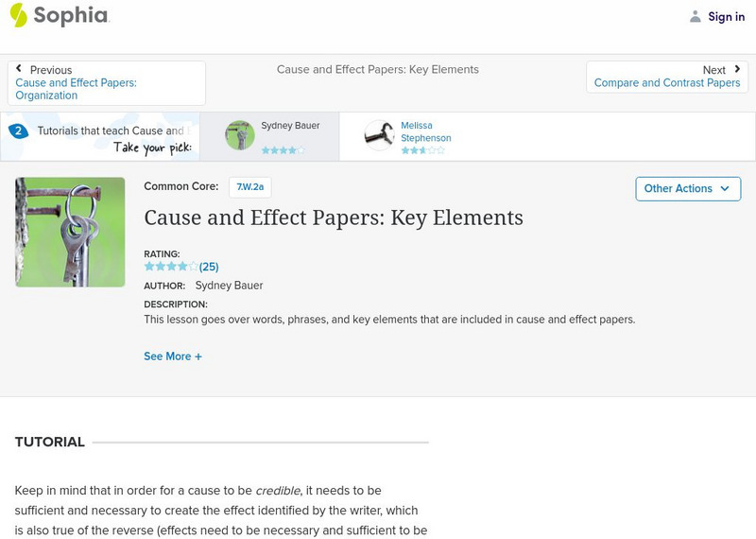Click the Sophia logo icon
The image size is (756, 539).
point(18,15)
